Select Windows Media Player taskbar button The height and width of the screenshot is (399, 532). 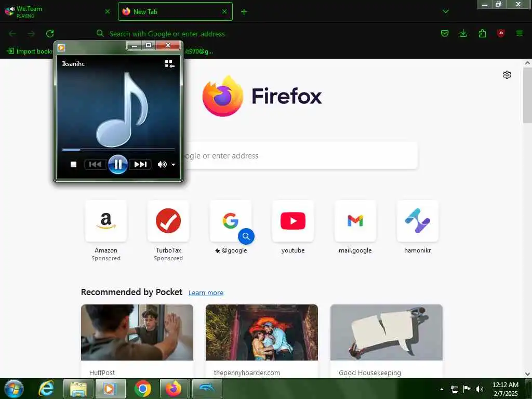(x=110, y=389)
